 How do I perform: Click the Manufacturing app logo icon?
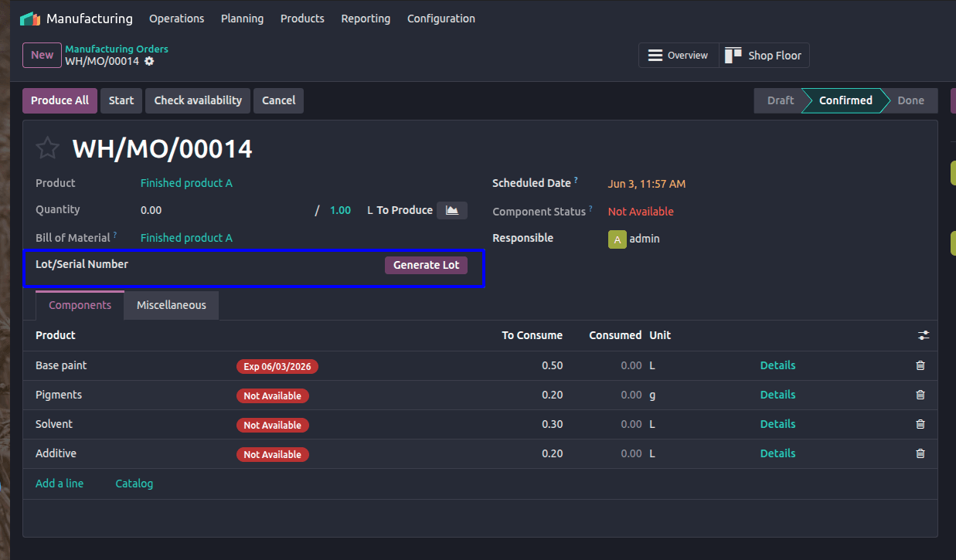click(x=30, y=19)
